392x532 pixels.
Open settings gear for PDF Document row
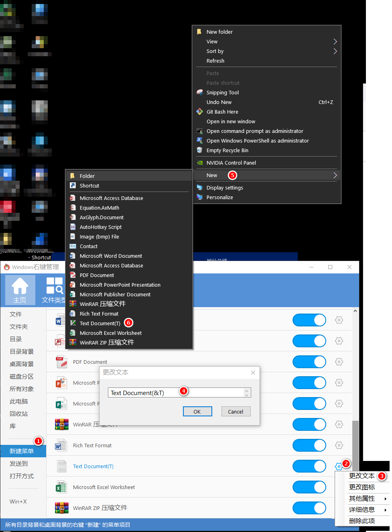tap(339, 362)
